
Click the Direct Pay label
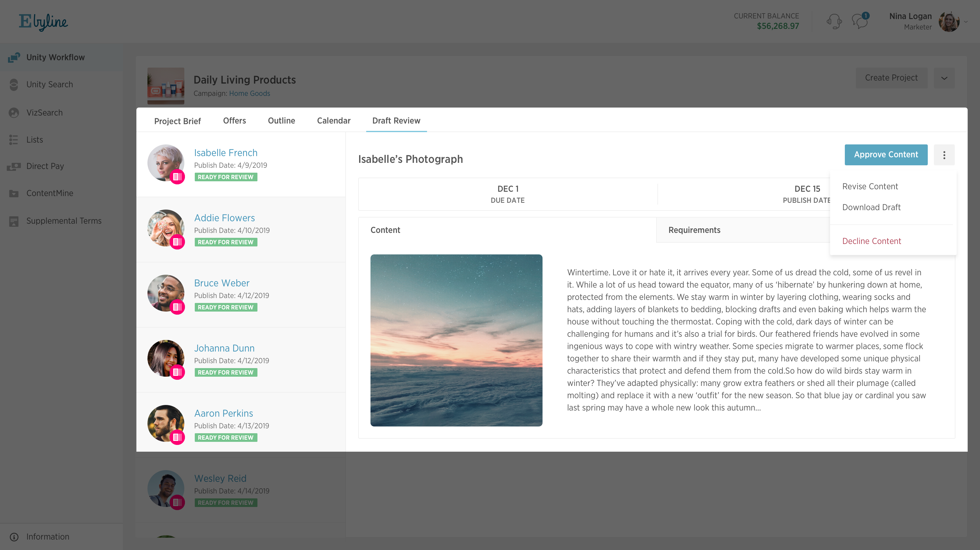(x=45, y=166)
